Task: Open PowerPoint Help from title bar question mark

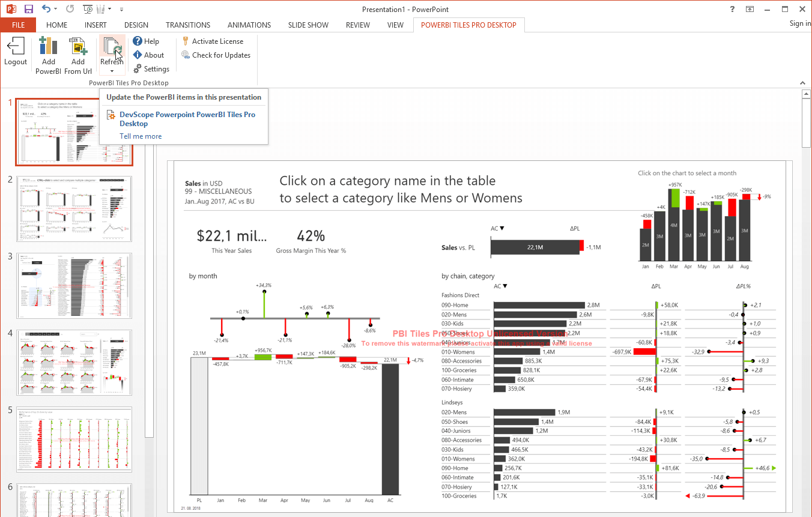Action: tap(732, 9)
